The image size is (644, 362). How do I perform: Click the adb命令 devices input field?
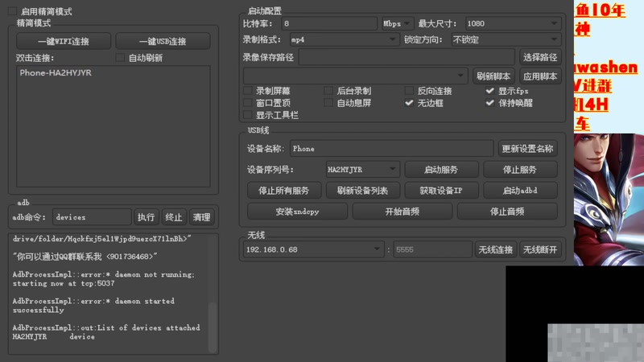92,216
